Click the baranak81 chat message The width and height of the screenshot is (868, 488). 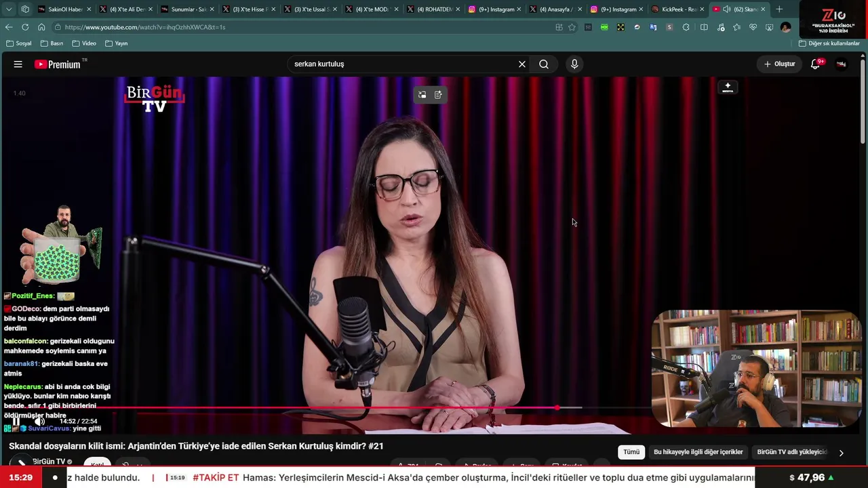coord(56,369)
